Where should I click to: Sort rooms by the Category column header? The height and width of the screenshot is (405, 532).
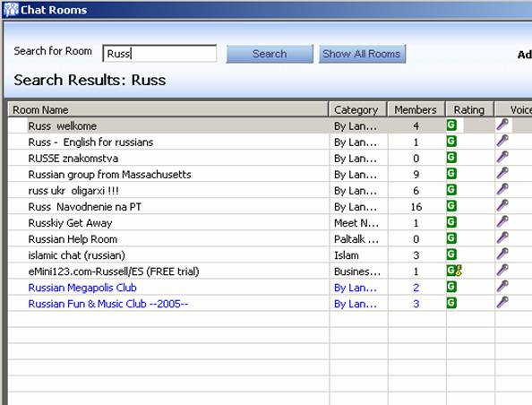coord(357,109)
